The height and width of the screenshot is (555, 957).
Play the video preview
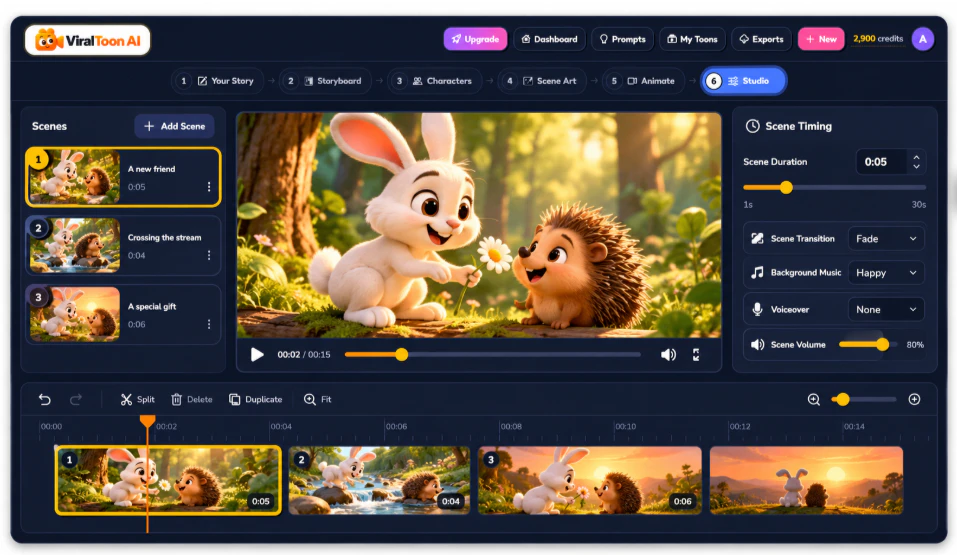257,355
